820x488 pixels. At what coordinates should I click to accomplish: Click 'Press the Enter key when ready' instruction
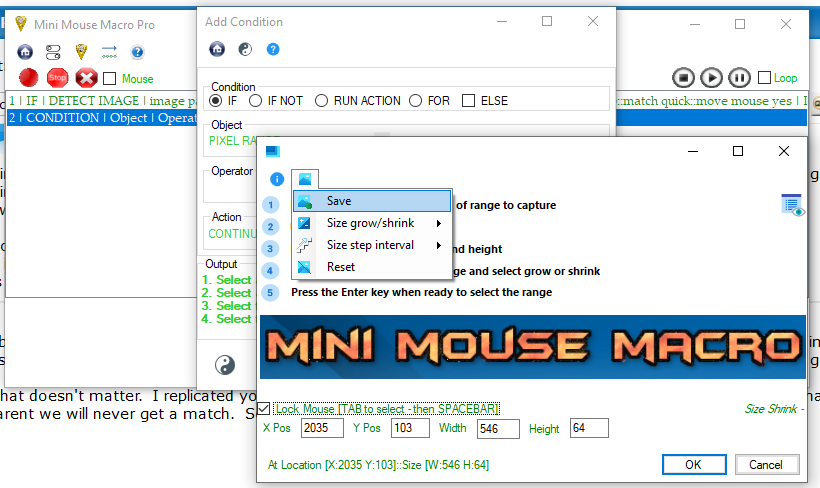coord(421,292)
